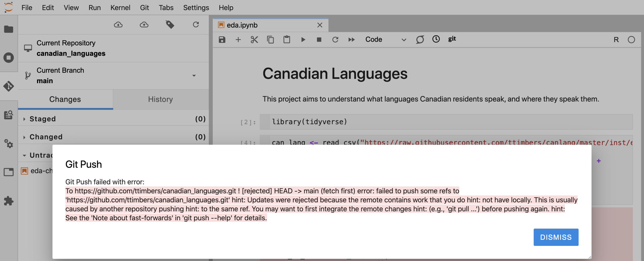The image size is (644, 261).
Task: Open the file browser folder icon
Action: point(9,29)
